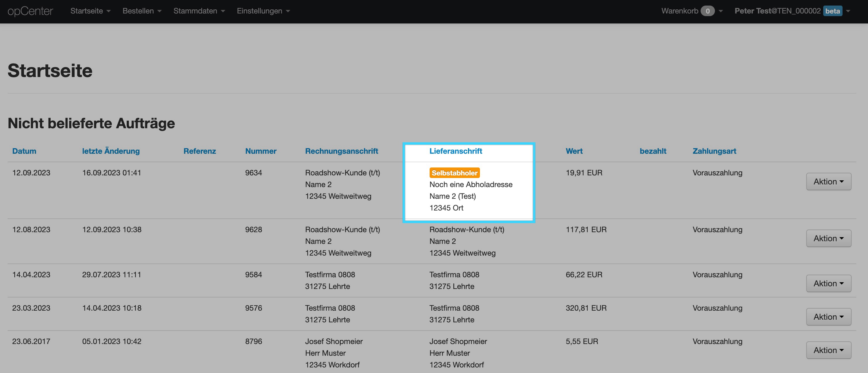Open the Warenkorb cart dropdown
The image size is (868, 373).
692,11
